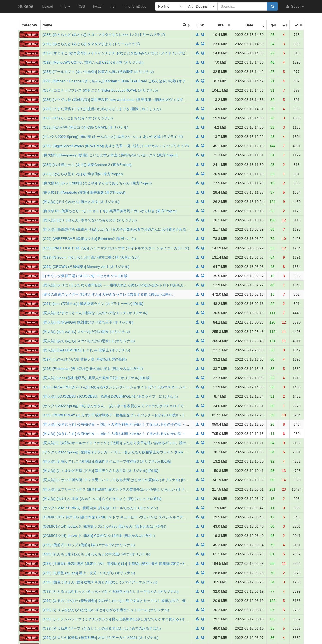Download torrent file for the 64.7 MiB row
Image resolution: width=322 pixels, height=644 pixels.
pyautogui.click(x=197, y=267)
